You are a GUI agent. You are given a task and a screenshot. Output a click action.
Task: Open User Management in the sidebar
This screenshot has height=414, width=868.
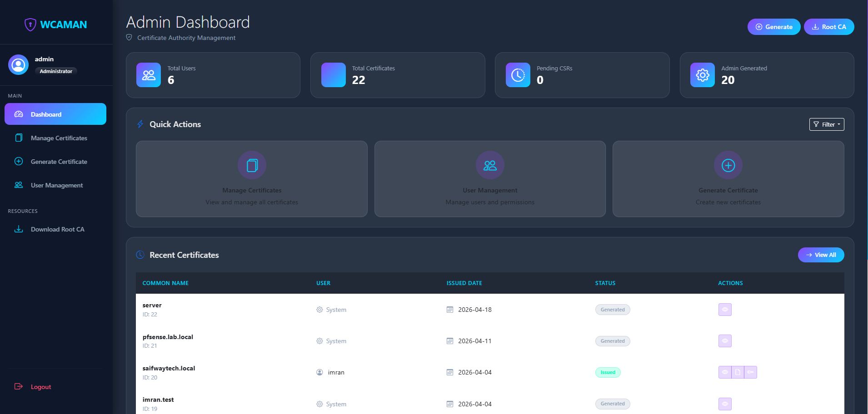[x=55, y=185]
